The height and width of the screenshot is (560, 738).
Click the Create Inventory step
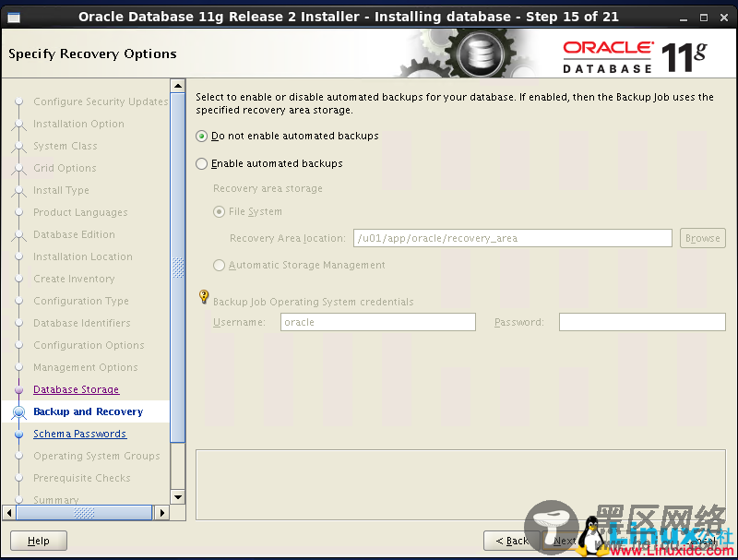click(x=74, y=279)
